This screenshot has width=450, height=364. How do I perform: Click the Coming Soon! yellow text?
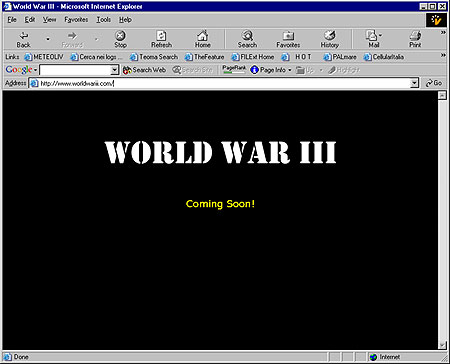[220, 204]
